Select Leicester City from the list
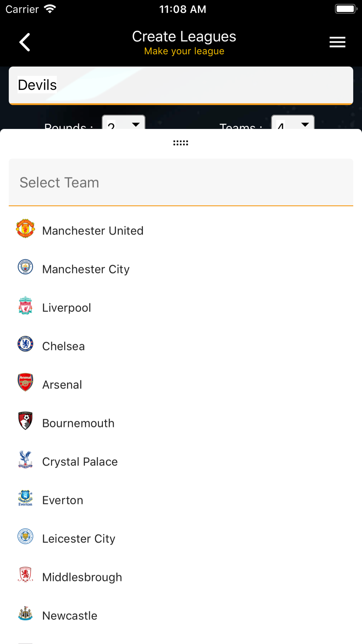The image size is (362, 644). coord(79,539)
